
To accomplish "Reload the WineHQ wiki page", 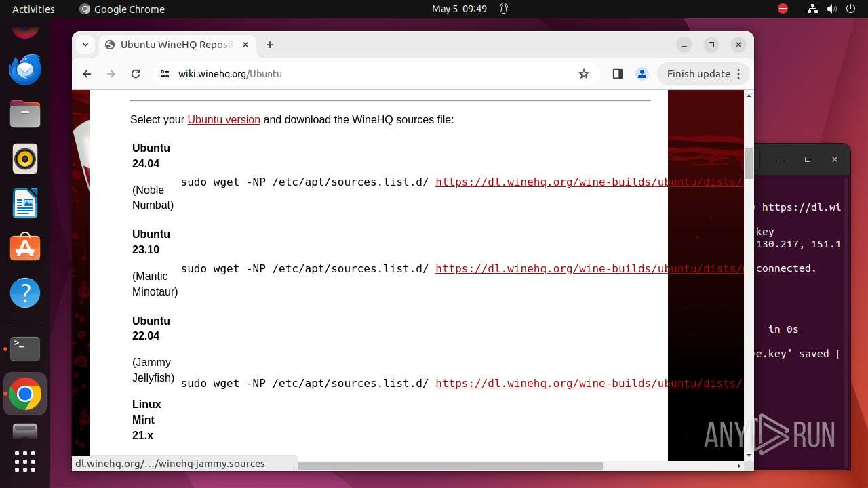I will coord(136,74).
